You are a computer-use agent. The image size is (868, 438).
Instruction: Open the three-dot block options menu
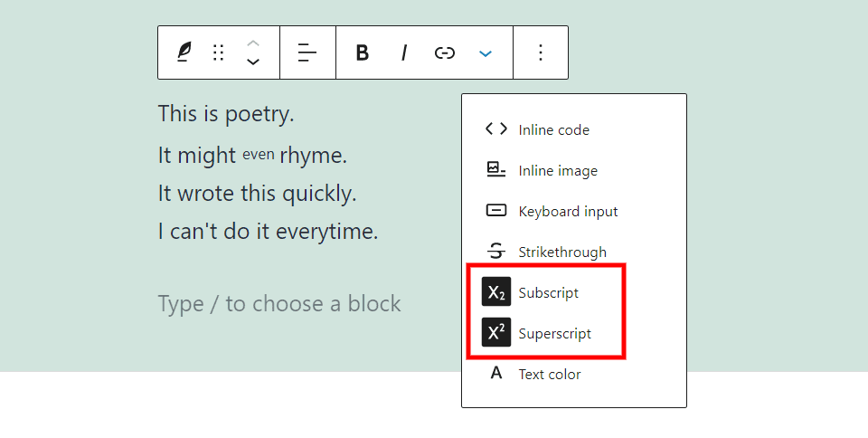click(x=541, y=52)
